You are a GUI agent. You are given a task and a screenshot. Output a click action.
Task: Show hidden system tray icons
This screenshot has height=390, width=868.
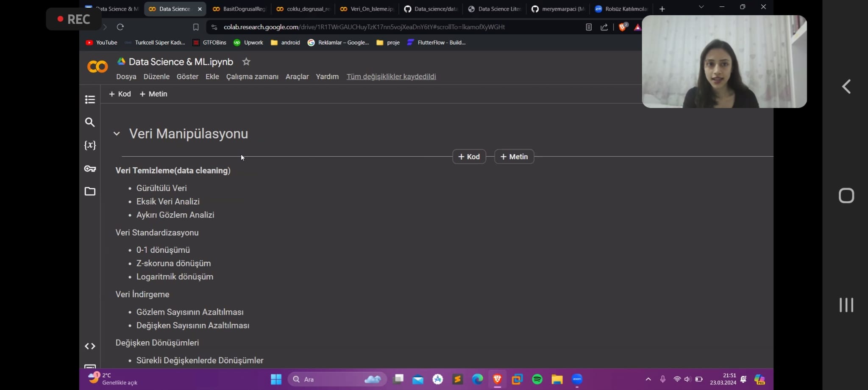coord(648,379)
